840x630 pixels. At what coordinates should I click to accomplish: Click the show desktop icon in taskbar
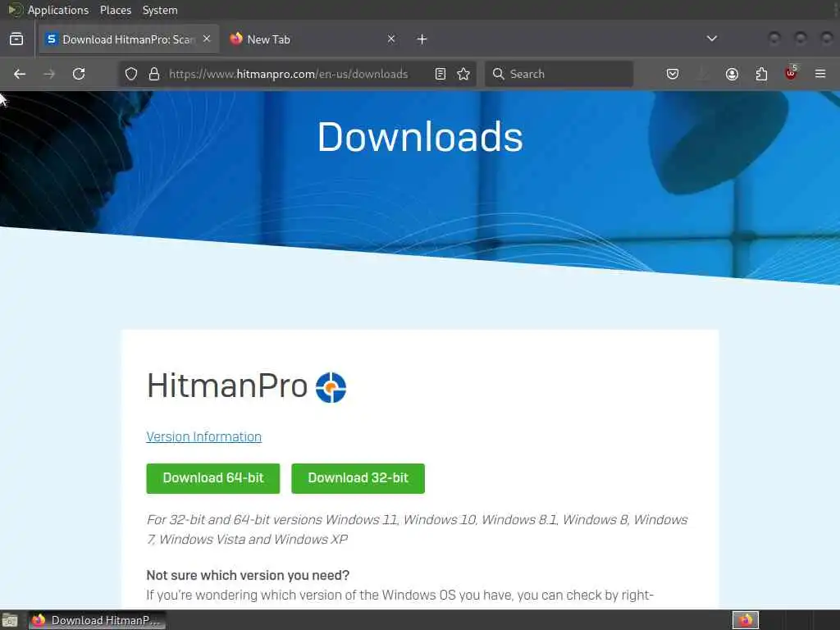tap(10, 620)
